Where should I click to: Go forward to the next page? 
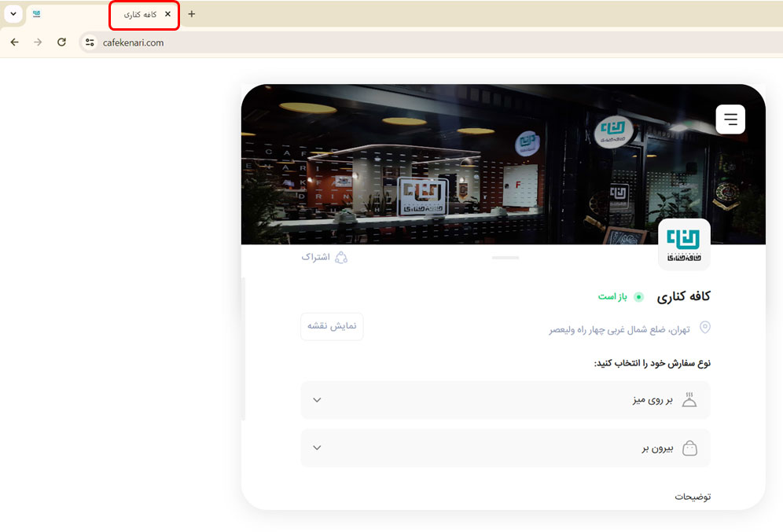pos(38,42)
